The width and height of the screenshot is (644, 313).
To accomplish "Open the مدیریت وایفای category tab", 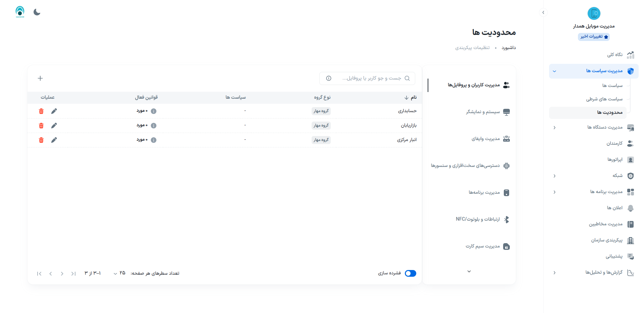I will [x=486, y=139].
